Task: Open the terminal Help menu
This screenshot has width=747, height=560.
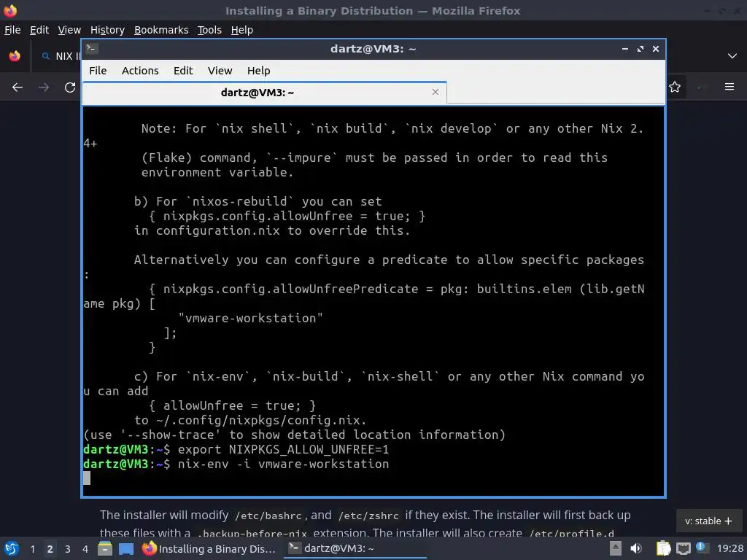Action: click(x=259, y=71)
